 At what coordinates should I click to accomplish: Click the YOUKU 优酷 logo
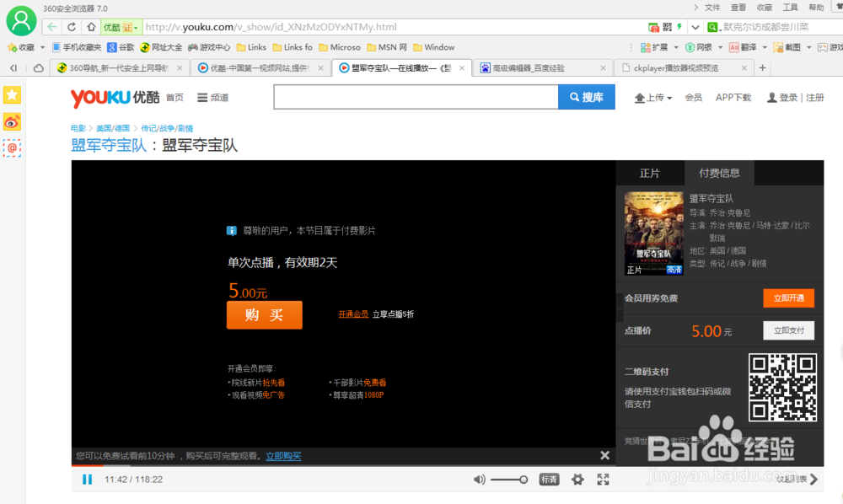pyautogui.click(x=115, y=98)
